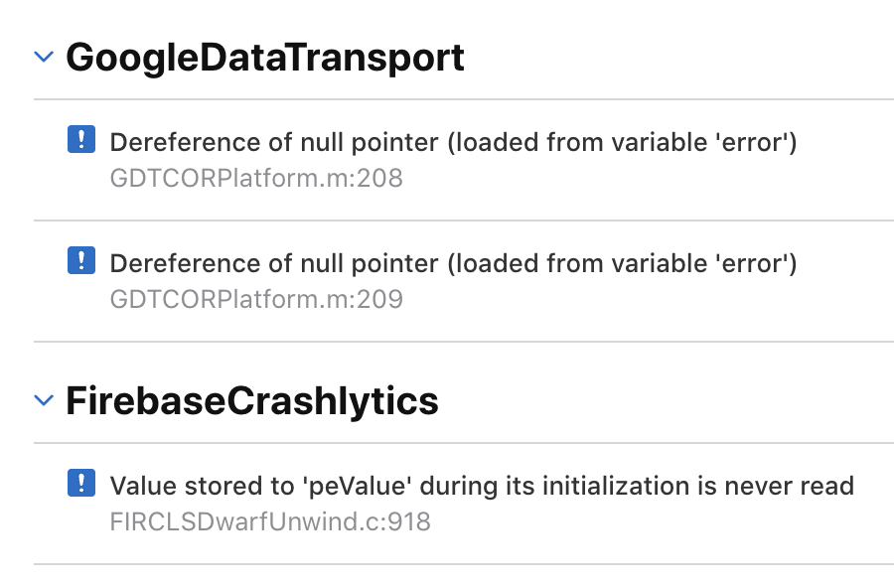Select the "Value stored to 'peValue'" issue

(482, 487)
